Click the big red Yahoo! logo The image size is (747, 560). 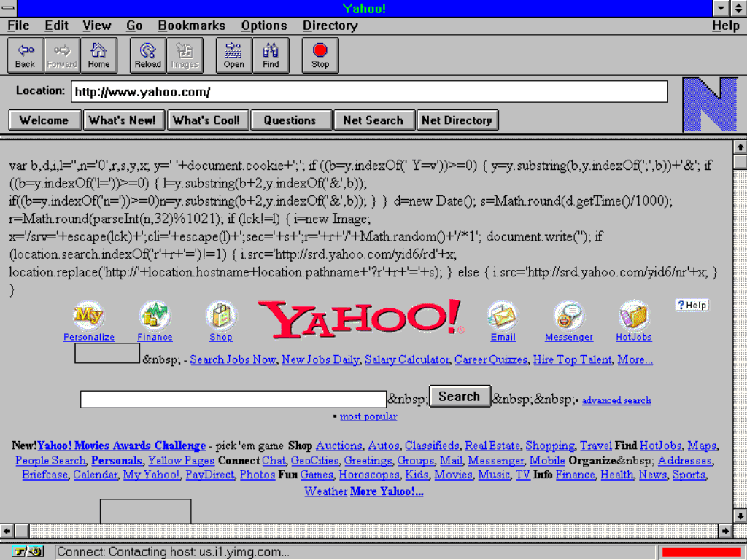click(x=360, y=319)
